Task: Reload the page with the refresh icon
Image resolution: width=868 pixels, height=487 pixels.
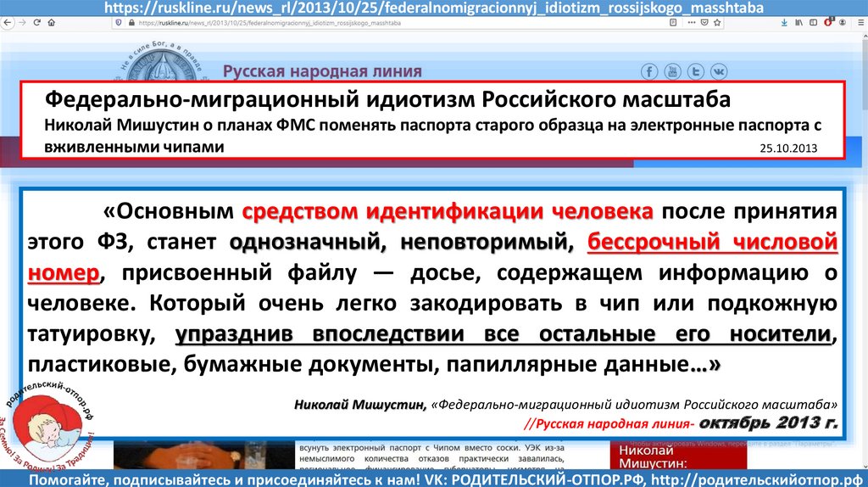Action: (x=37, y=23)
